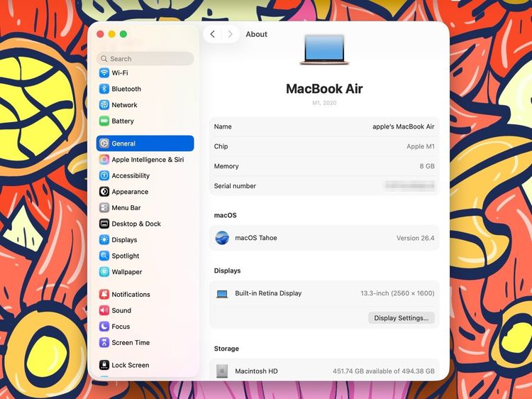532x399 pixels.
Task: Click the Wallpaper flower icon
Action: [x=104, y=272]
